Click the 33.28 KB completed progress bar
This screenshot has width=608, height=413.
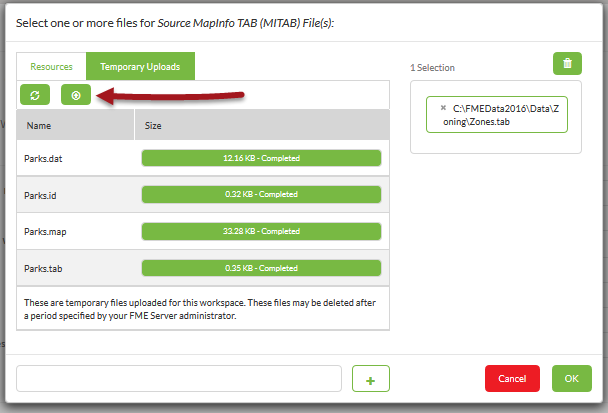click(x=262, y=231)
